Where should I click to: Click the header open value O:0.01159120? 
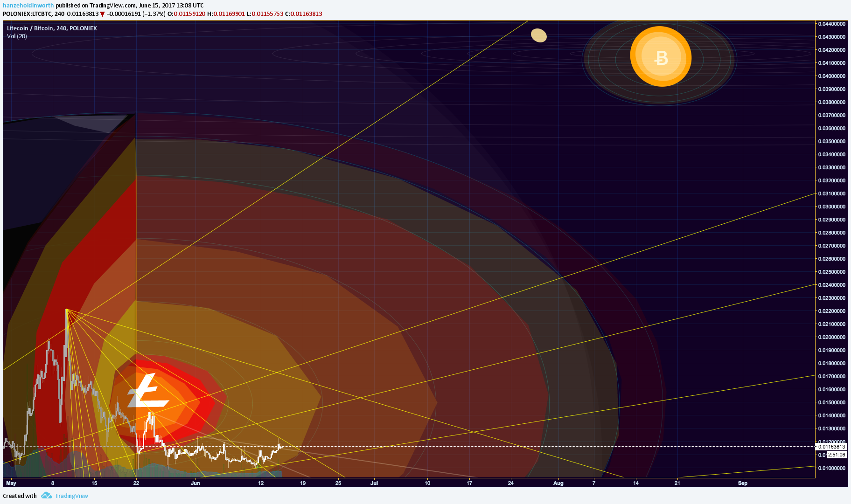pos(186,14)
